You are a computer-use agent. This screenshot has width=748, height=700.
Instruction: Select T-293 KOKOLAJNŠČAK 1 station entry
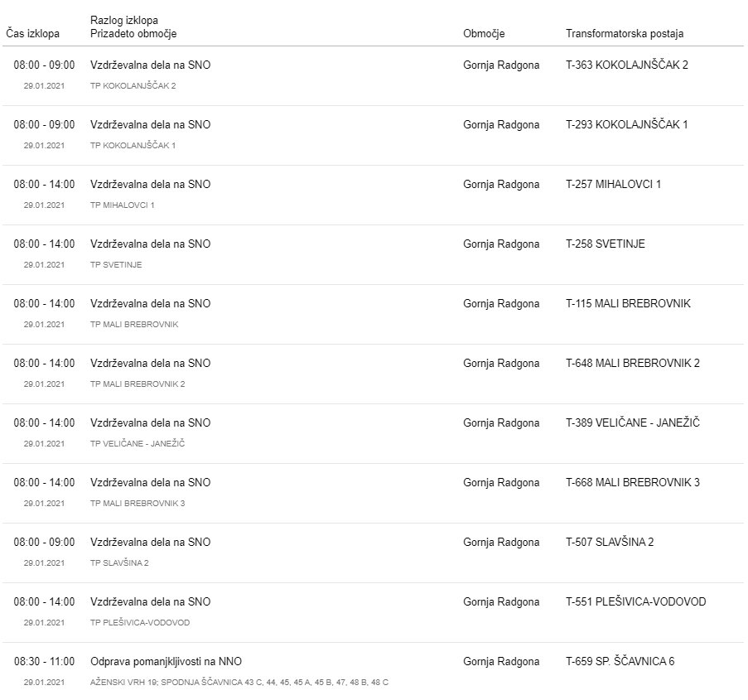pos(626,124)
